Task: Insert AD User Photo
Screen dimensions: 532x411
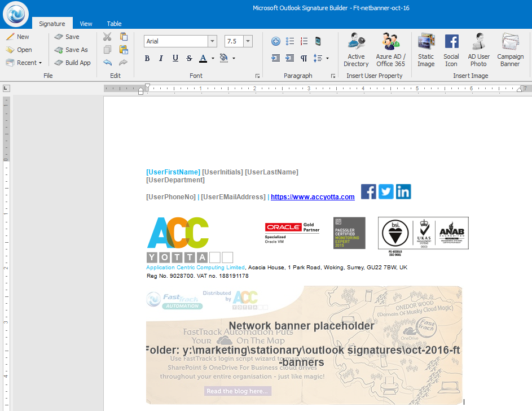Action: [x=479, y=50]
